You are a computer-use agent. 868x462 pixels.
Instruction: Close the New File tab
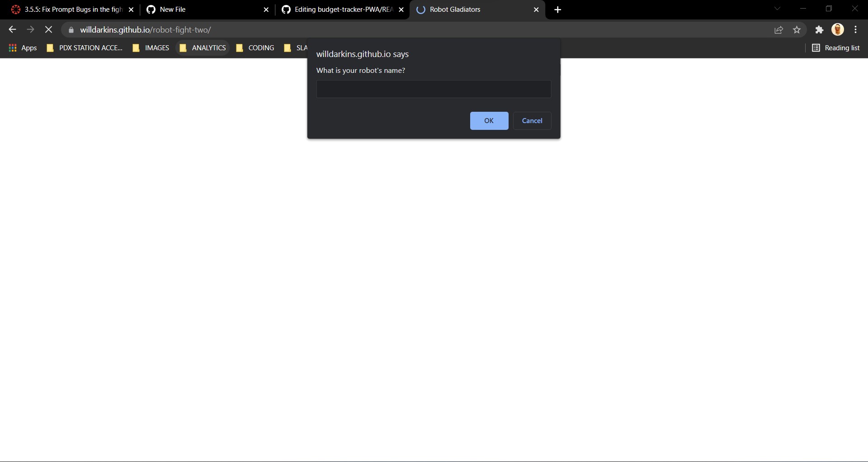coord(266,10)
